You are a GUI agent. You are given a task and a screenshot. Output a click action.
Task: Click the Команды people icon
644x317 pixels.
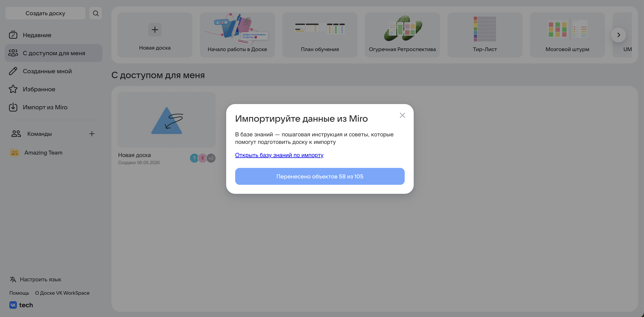[16, 134]
